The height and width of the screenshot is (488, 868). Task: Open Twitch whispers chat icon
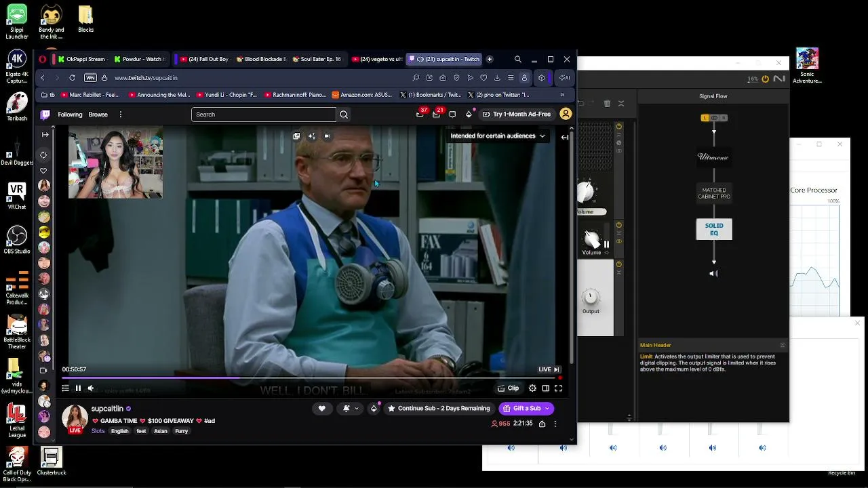pos(452,115)
